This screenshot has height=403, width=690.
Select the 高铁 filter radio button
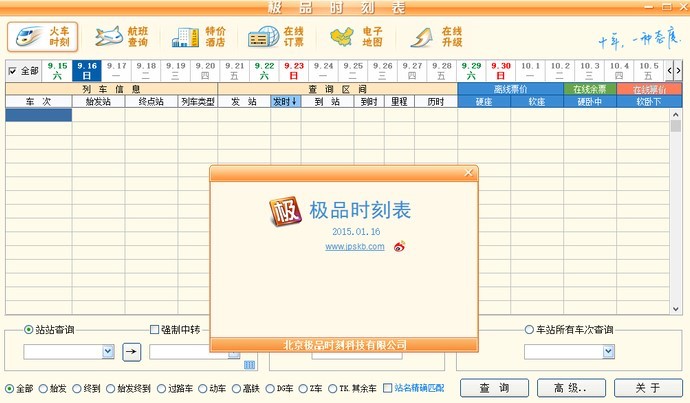click(236, 388)
